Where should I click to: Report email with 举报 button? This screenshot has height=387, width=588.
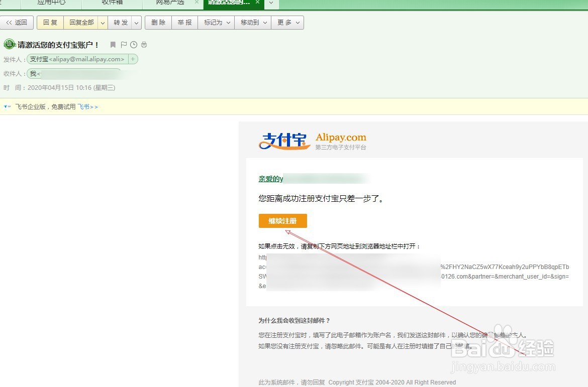pos(185,23)
